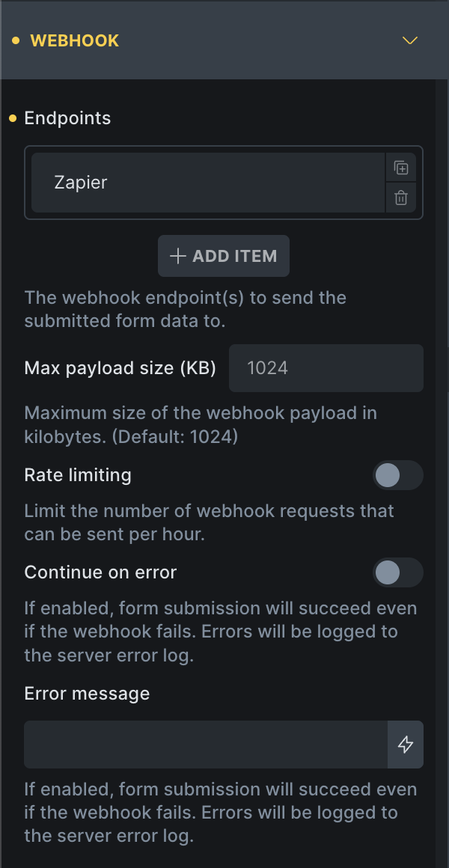Expand the Zapier endpoint item

[207, 183]
